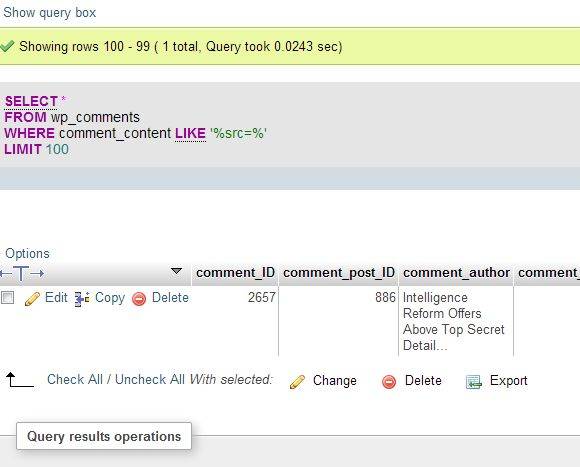580x467 pixels.
Task: Show the query box
Action: [x=50, y=13]
